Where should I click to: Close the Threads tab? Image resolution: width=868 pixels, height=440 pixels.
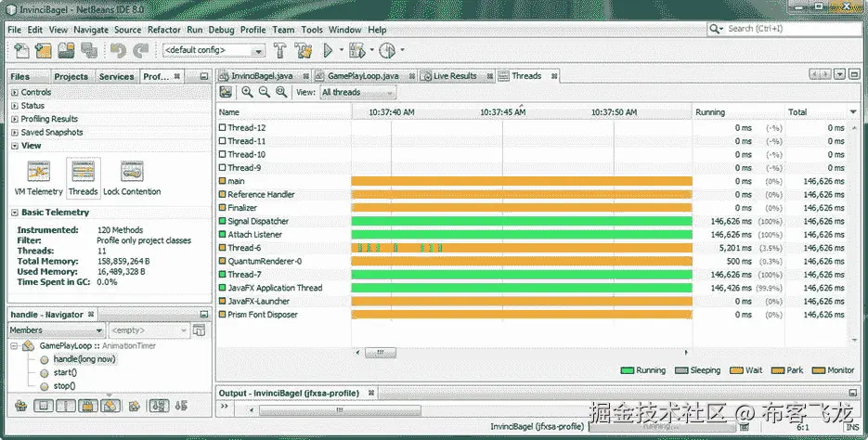(x=553, y=76)
